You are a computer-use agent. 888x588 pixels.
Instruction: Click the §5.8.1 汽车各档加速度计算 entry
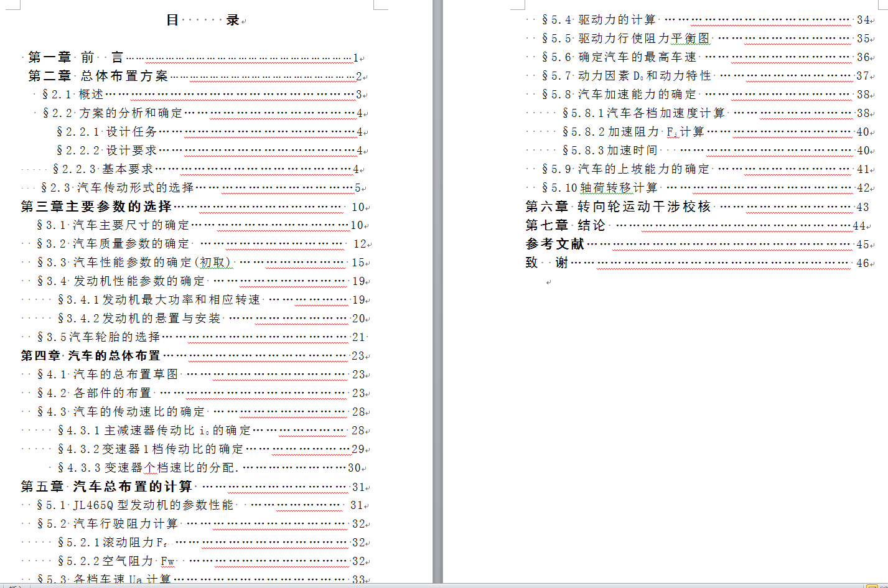[x=716, y=113]
